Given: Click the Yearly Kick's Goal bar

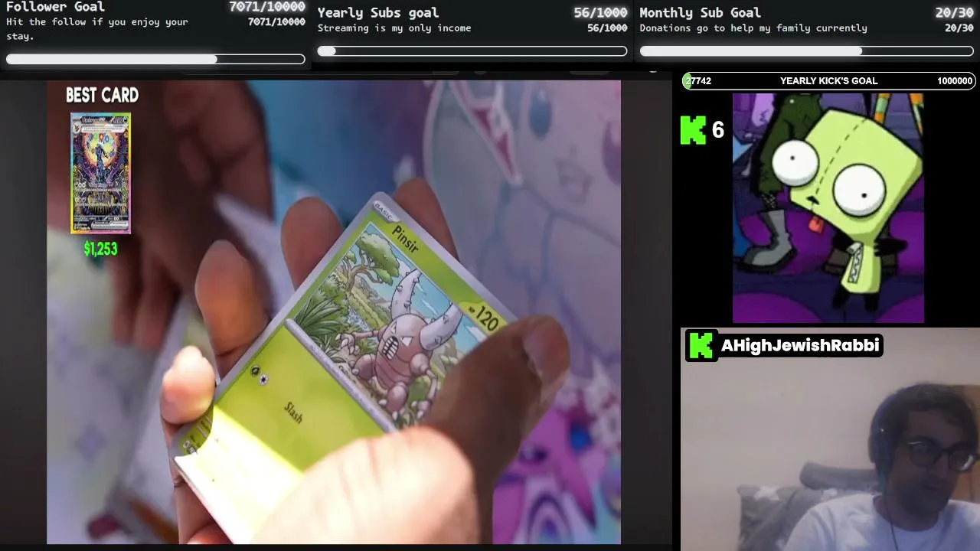Looking at the screenshot, I should pos(828,81).
